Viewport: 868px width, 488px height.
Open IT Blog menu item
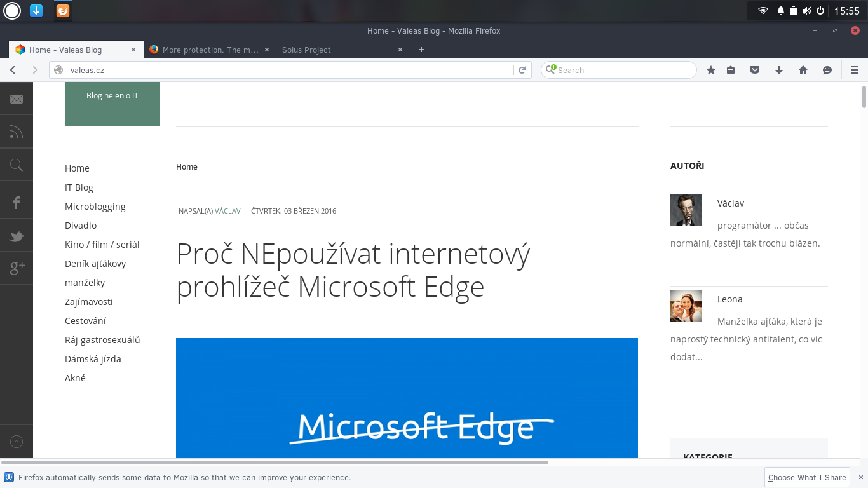tap(79, 187)
